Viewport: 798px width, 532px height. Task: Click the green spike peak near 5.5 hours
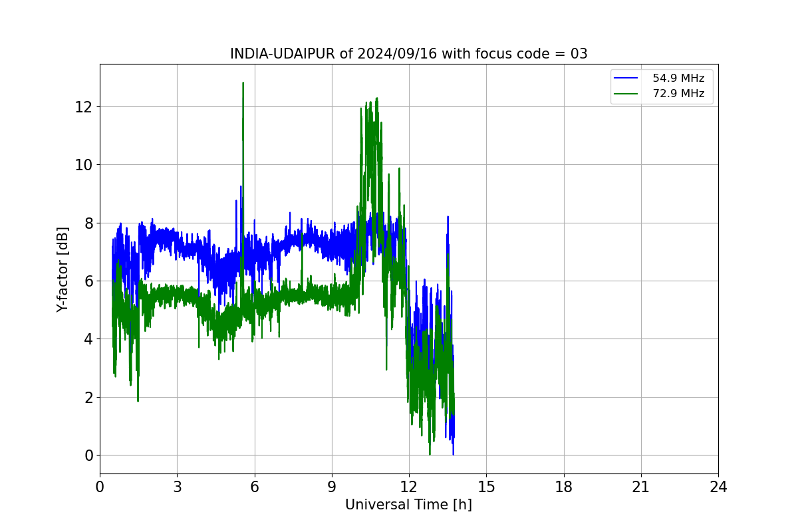(243, 83)
